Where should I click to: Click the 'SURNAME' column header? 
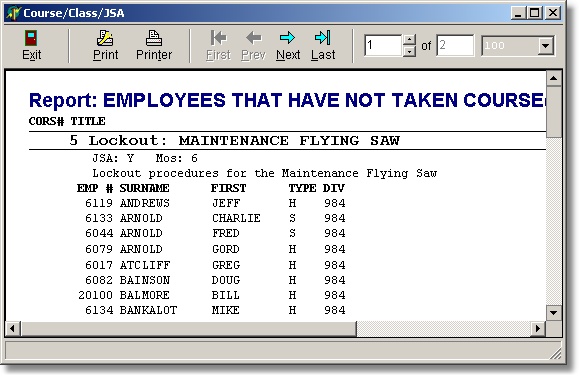(x=144, y=188)
